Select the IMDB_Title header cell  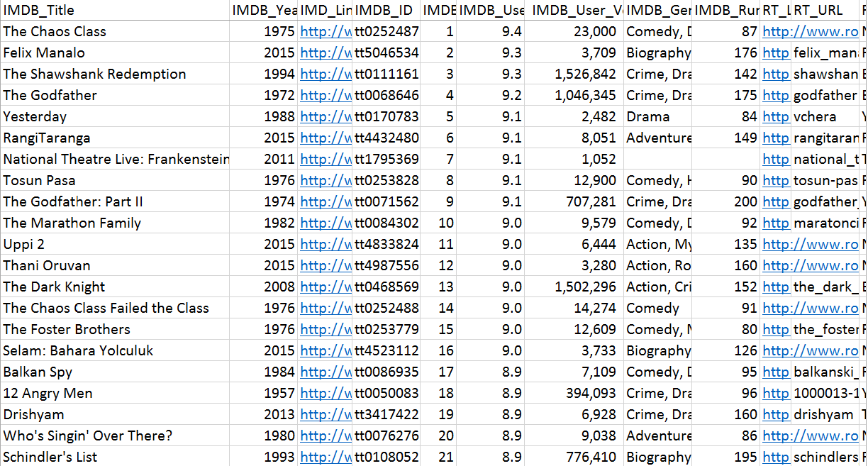[116, 10]
